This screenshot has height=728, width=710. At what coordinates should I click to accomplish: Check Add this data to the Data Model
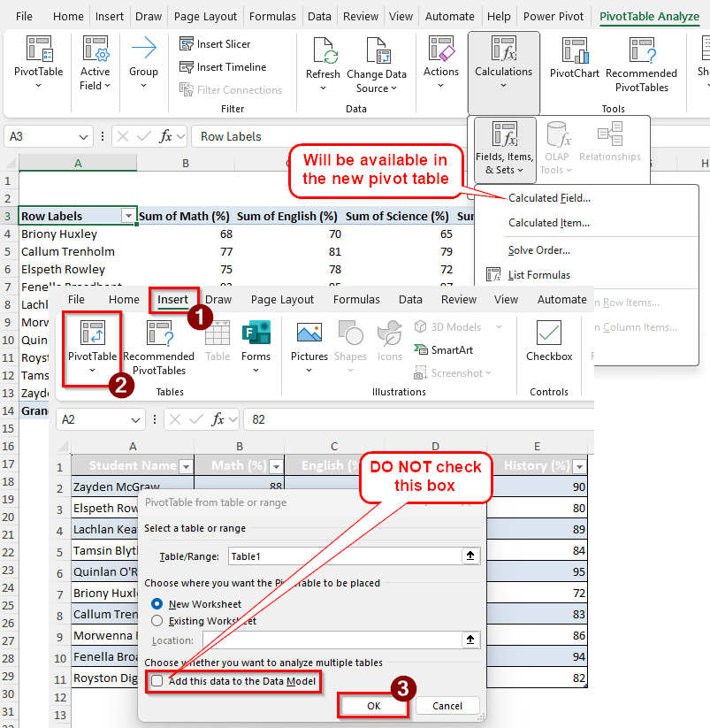(157, 681)
